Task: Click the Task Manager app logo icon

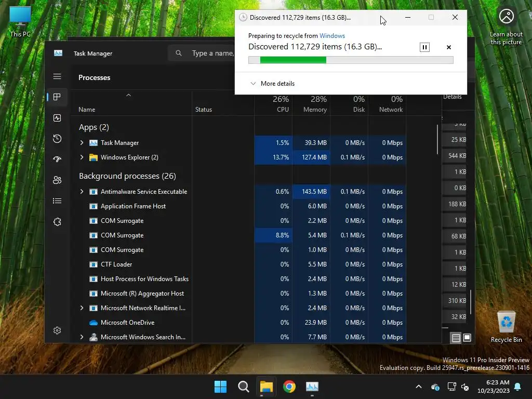Action: (58, 54)
